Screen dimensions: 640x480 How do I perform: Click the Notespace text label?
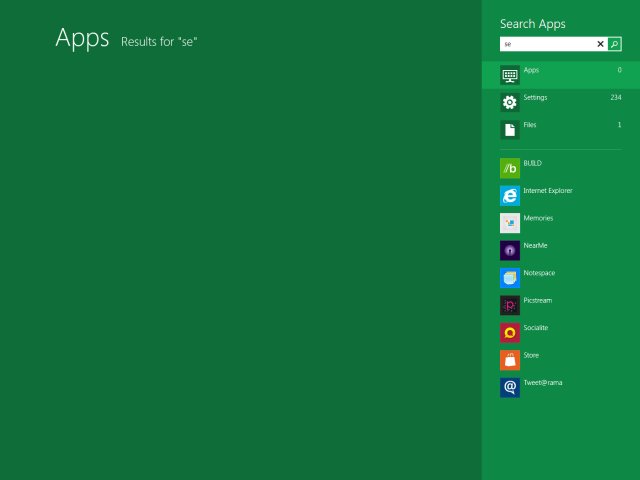[x=539, y=273]
